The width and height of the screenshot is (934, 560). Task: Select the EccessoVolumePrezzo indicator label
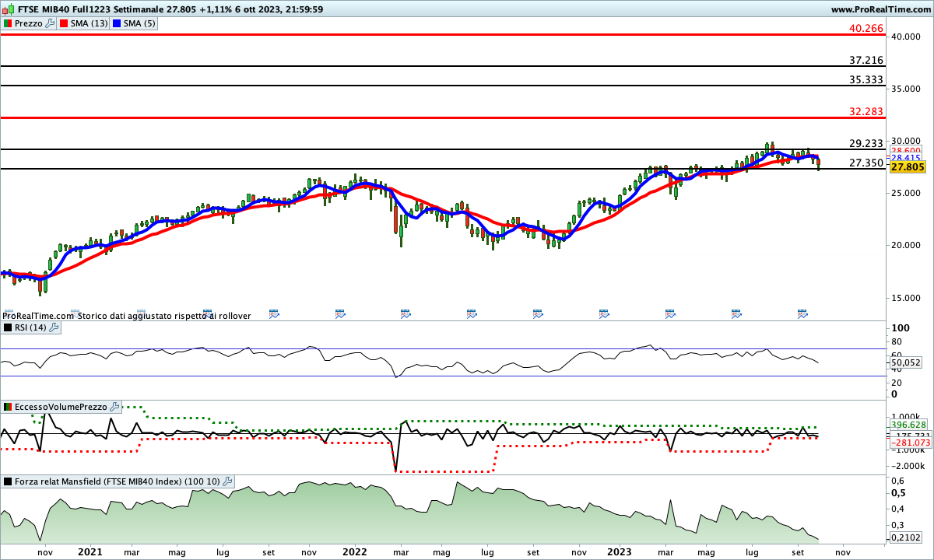[61, 407]
